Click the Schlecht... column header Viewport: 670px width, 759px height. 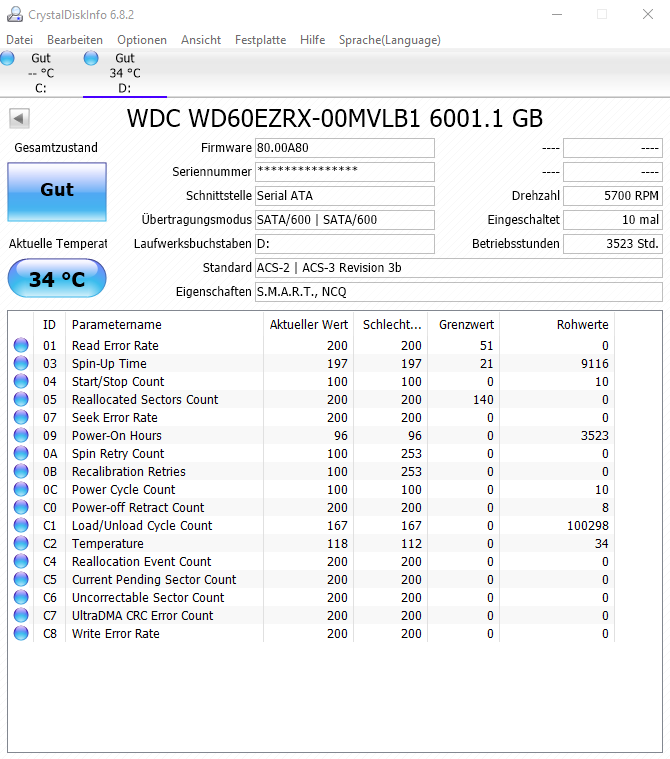(391, 324)
